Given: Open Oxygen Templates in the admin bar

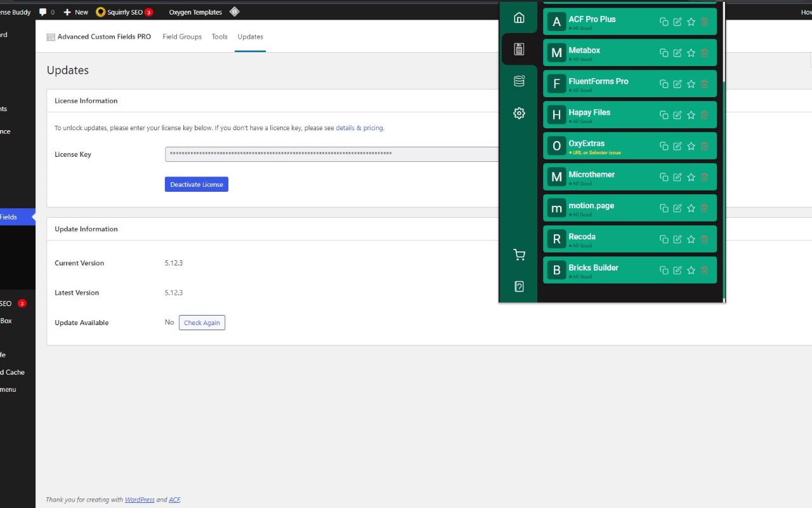Looking at the screenshot, I should coord(195,12).
